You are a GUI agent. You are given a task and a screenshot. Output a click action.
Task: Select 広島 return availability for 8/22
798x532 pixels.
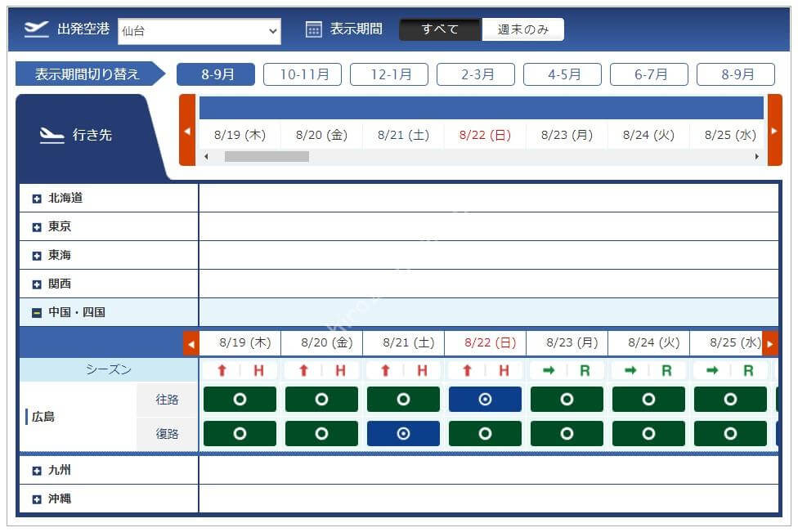pos(485,433)
